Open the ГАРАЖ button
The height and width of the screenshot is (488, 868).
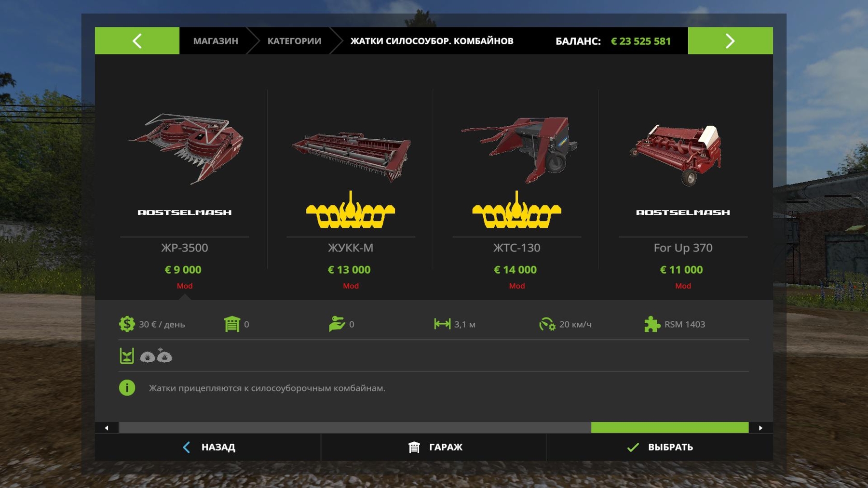click(x=434, y=447)
